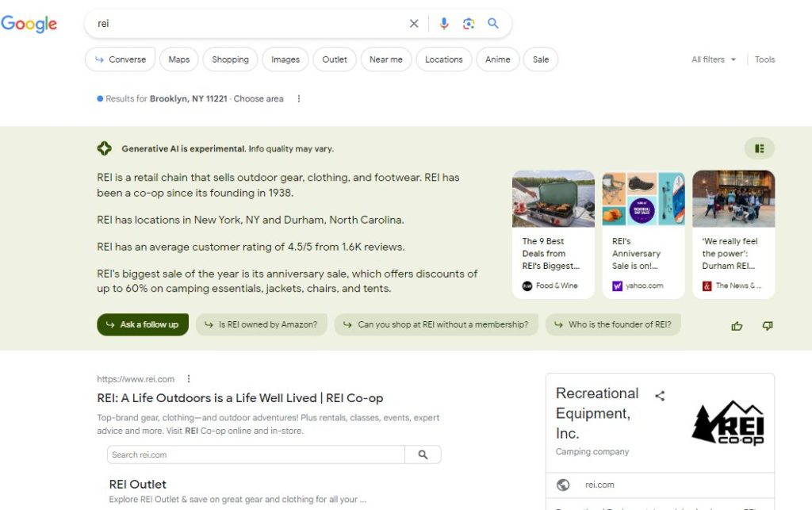812x510 pixels.
Task: Start voice search with microphone icon
Action: (444, 24)
